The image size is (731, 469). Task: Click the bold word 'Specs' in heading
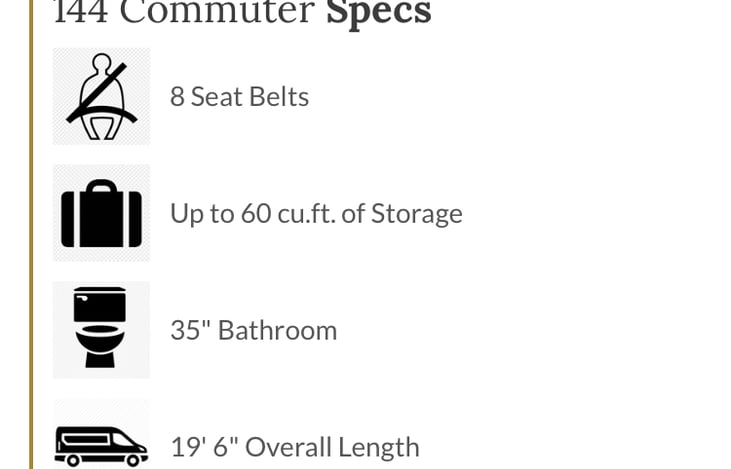pyautogui.click(x=378, y=12)
